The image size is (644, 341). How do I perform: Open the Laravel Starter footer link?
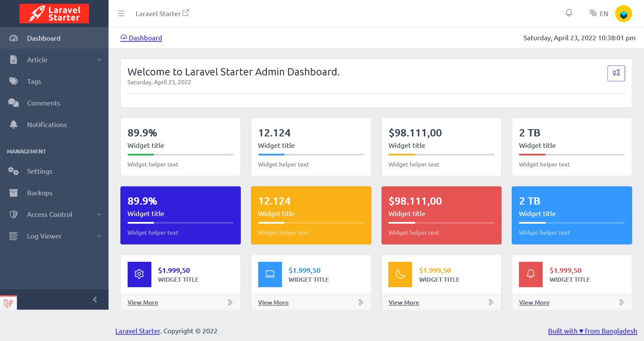[x=138, y=331]
